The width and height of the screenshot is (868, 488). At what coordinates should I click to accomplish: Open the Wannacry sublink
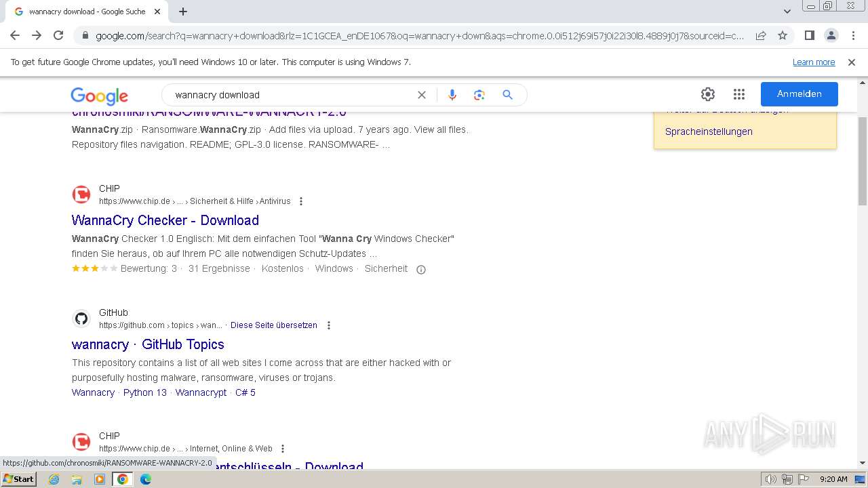[93, 392]
